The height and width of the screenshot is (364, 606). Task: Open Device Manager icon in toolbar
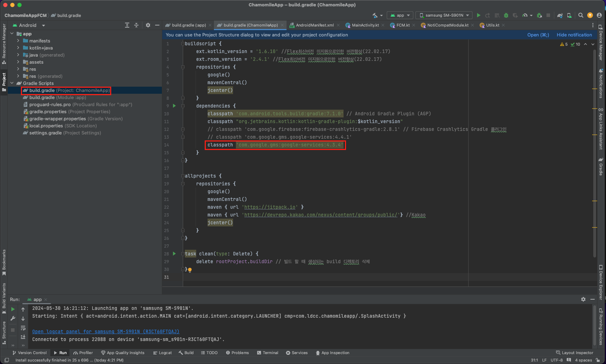[569, 15]
